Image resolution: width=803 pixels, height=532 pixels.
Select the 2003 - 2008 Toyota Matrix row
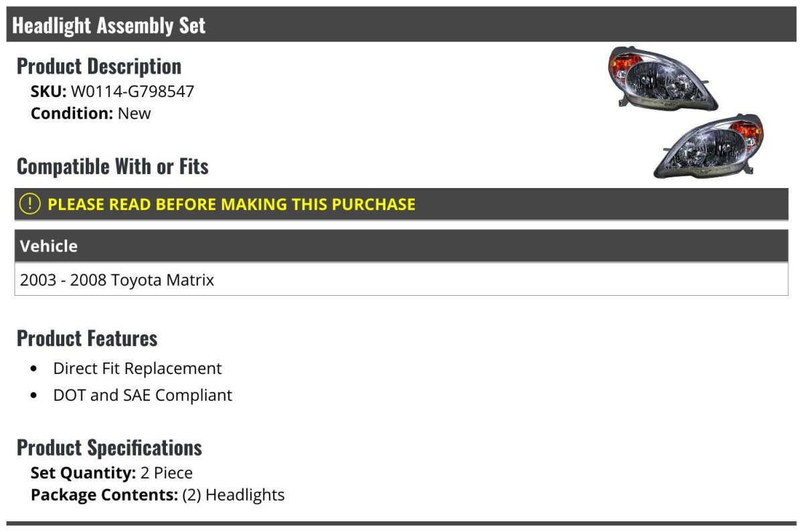117,280
